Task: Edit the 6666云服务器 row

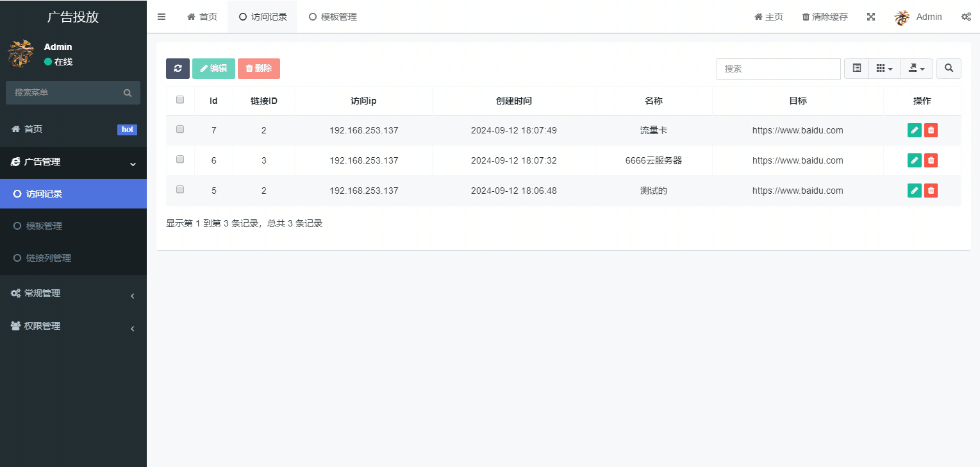Action: coord(915,160)
